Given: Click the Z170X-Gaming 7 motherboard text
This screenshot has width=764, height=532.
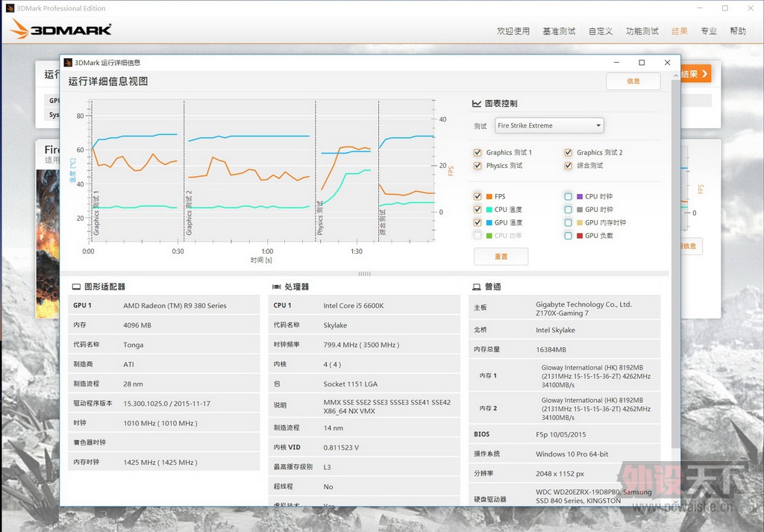Looking at the screenshot, I should click(562, 313).
